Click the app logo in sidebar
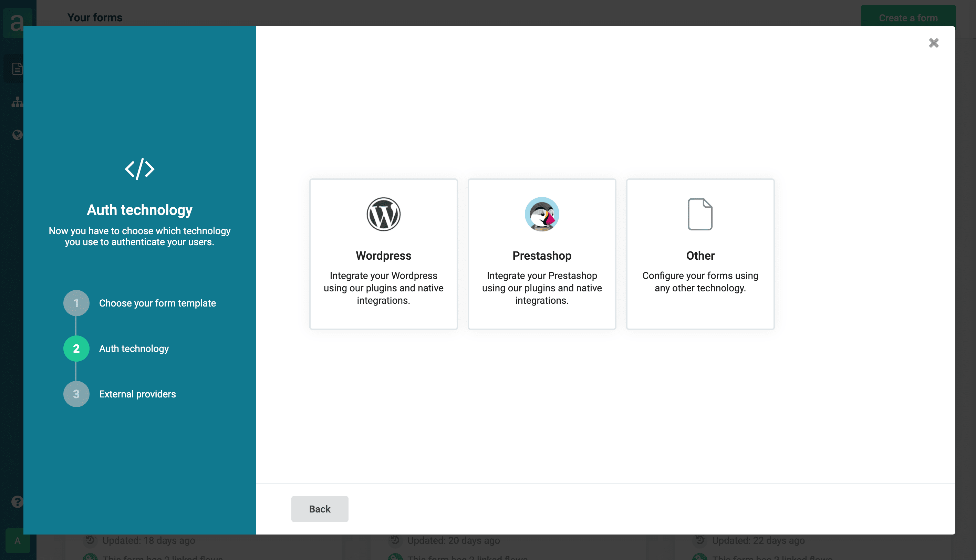 (x=17, y=22)
